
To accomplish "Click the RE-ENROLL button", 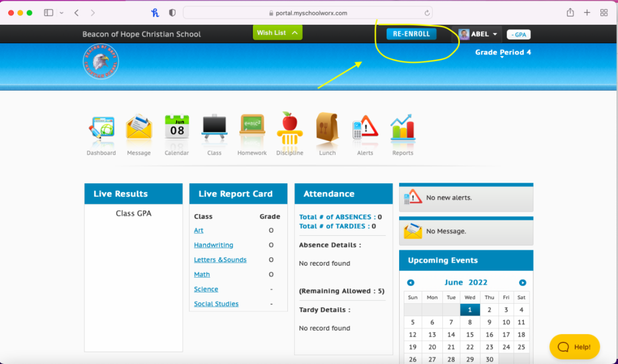I will click(411, 34).
